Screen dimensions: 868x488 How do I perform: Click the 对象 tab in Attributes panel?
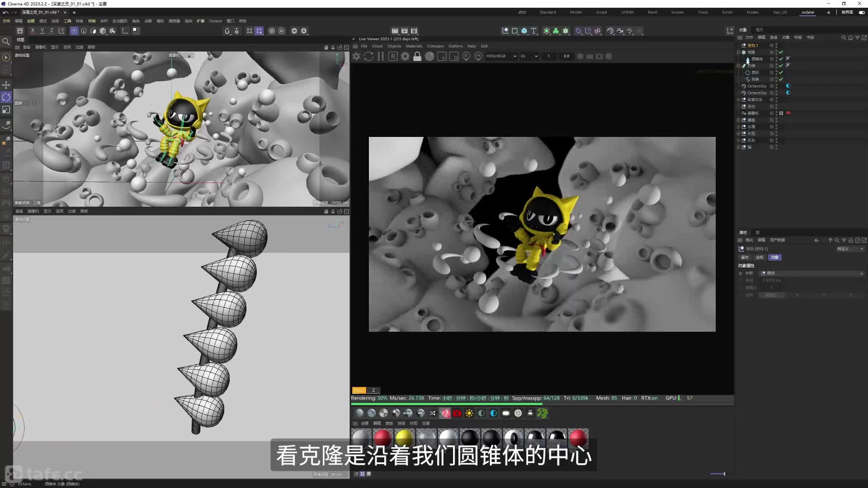pos(774,257)
